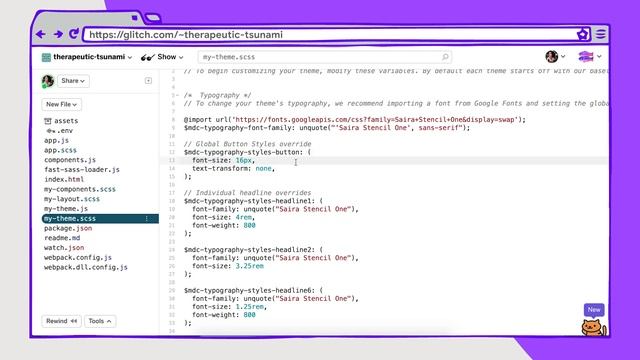
Task: Click the 4rem font-size value
Action: click(x=244, y=217)
